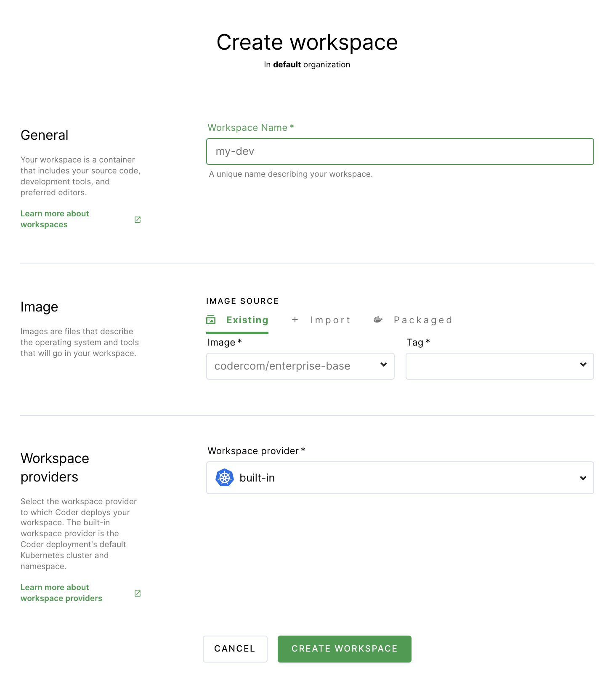
Task: Open external link icon beside workspace providers link
Action: [x=138, y=593]
